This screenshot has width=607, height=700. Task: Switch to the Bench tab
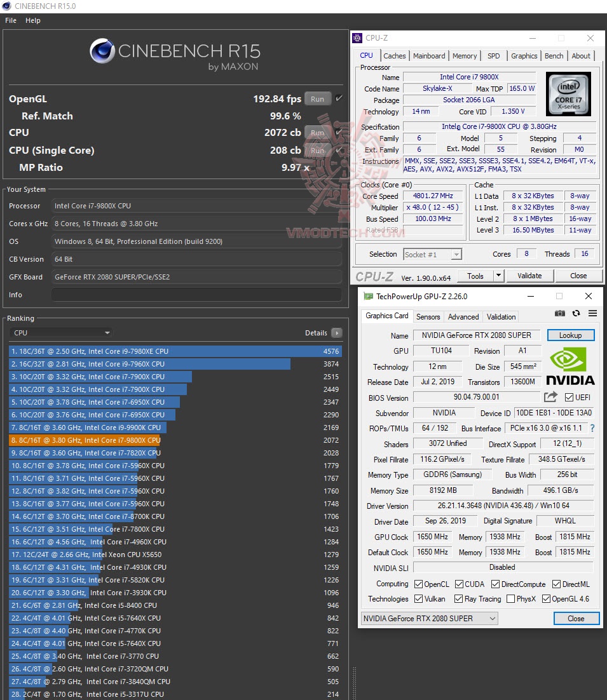tap(554, 56)
